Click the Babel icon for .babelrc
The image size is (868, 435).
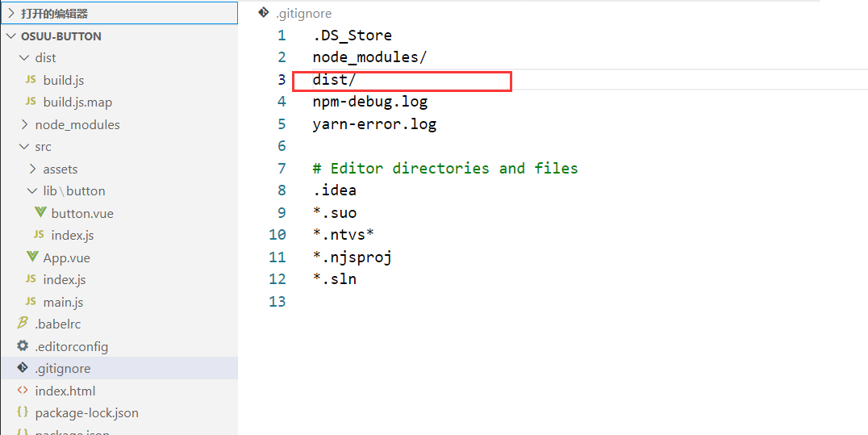pos(23,324)
